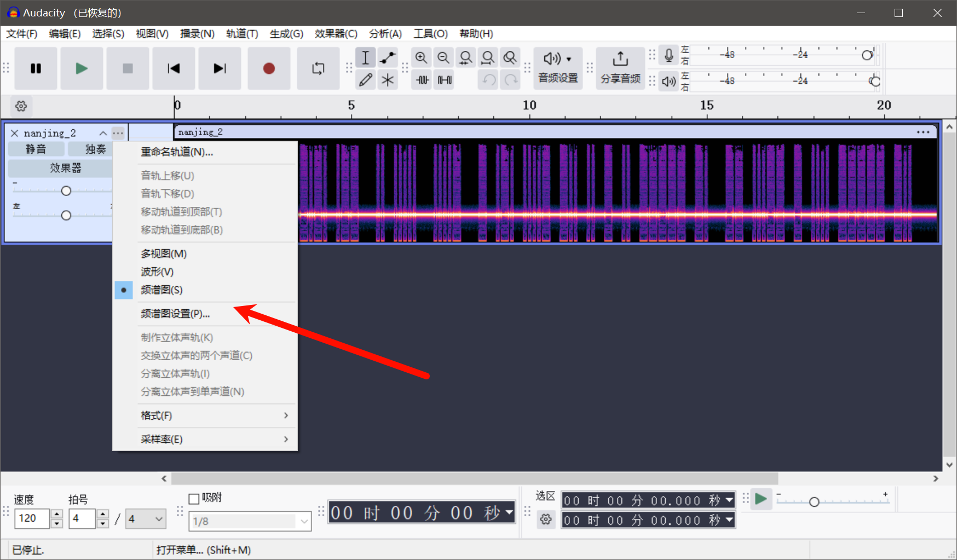The width and height of the screenshot is (957, 560).
Task: Click the track gain slider knob
Action: pos(66,191)
